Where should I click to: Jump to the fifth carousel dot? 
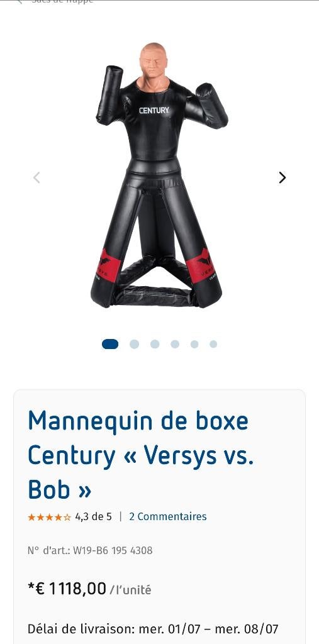[194, 344]
